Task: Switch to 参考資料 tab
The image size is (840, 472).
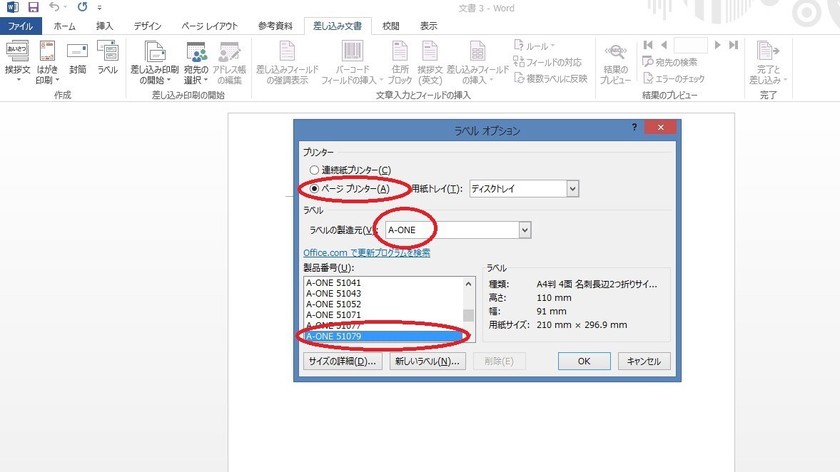Action: point(275,26)
